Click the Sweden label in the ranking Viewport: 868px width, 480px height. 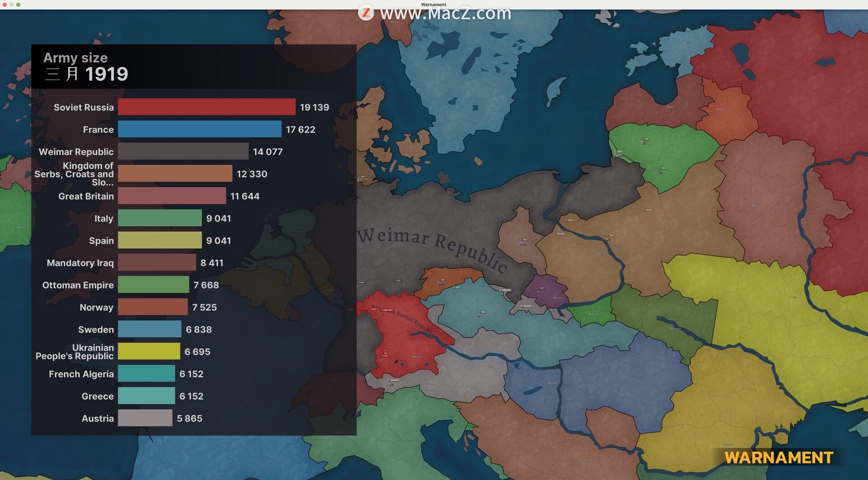coord(96,329)
